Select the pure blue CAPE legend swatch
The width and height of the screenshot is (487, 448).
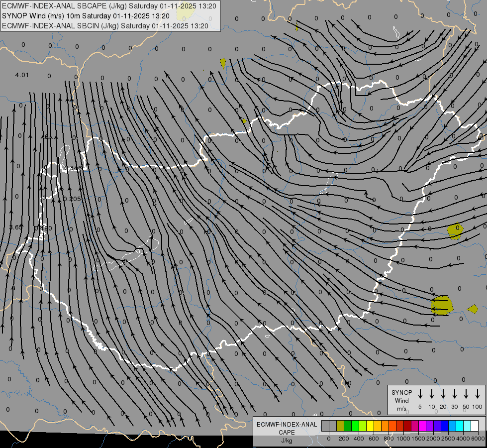pyautogui.click(x=445, y=426)
